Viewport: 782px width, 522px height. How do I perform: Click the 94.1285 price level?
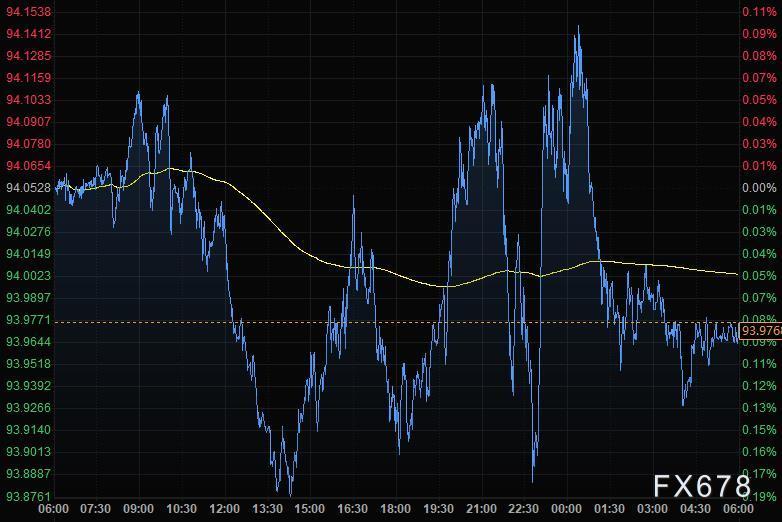coord(28,55)
